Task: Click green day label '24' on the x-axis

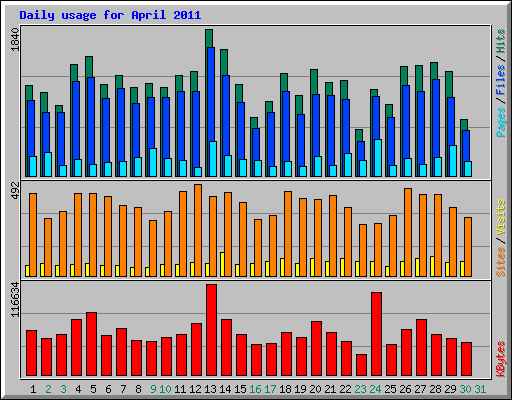Action: click(x=375, y=389)
